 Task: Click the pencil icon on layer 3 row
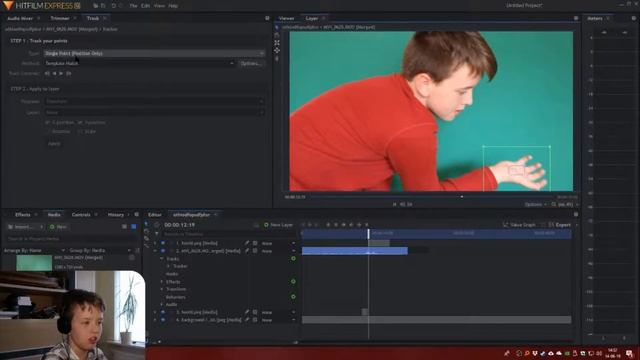247,312
